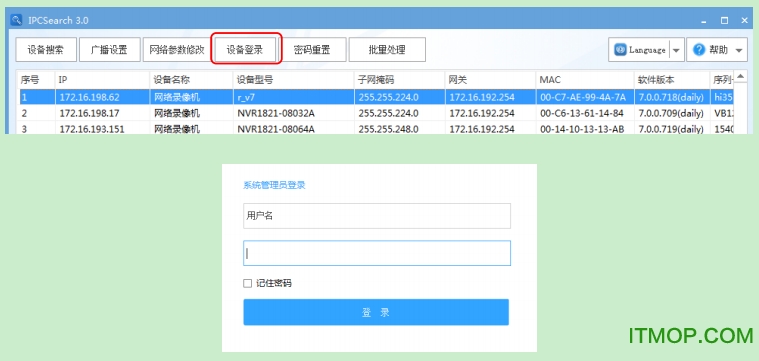
Task: Click the 网关 column header
Action: click(x=490, y=80)
